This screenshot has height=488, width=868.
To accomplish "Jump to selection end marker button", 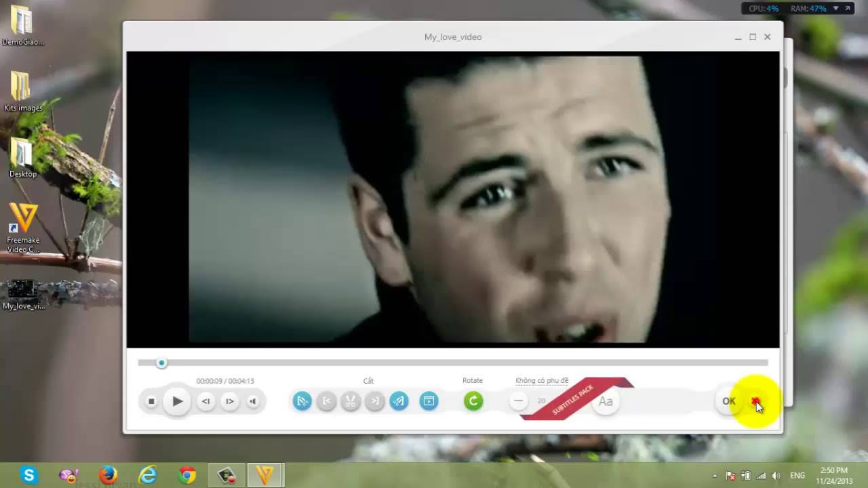I will (x=374, y=401).
